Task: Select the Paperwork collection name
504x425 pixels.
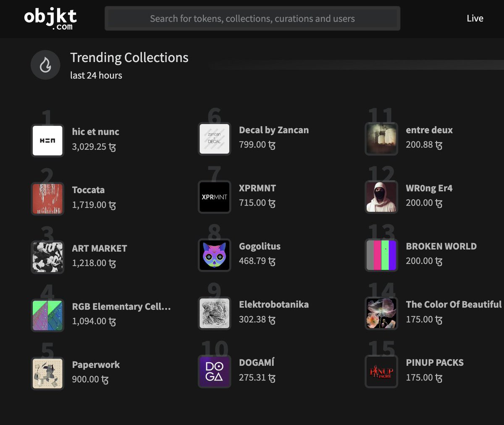Action: [96, 364]
